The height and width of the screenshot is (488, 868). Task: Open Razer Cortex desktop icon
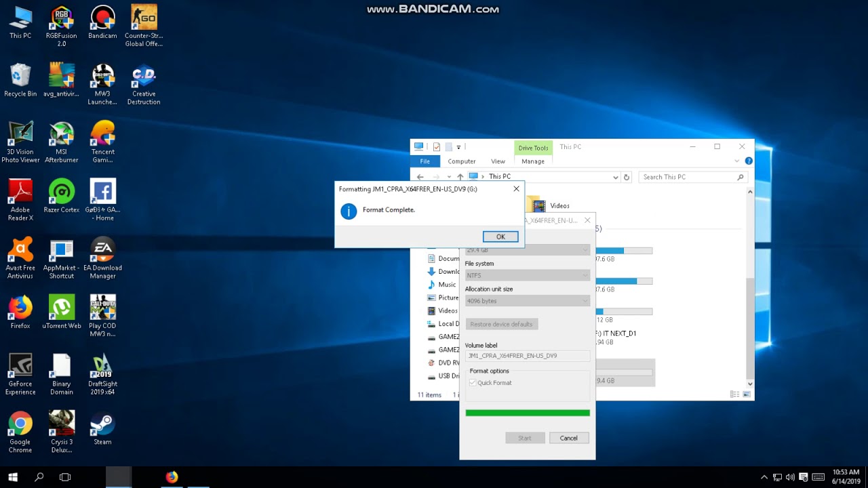[x=61, y=196]
